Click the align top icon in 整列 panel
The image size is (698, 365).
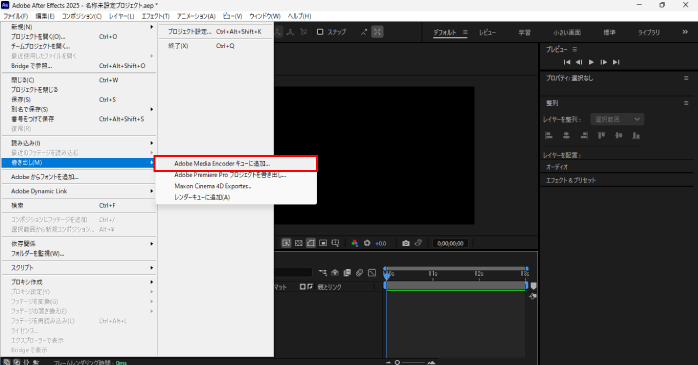click(601, 135)
